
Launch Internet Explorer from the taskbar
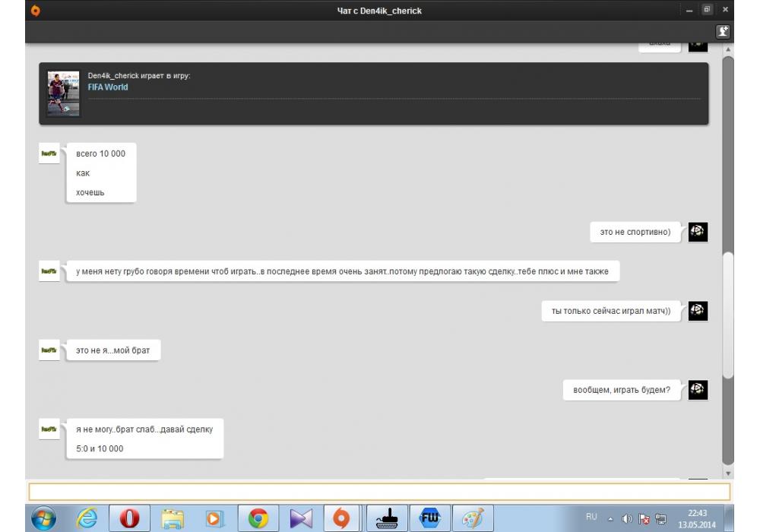(87, 518)
